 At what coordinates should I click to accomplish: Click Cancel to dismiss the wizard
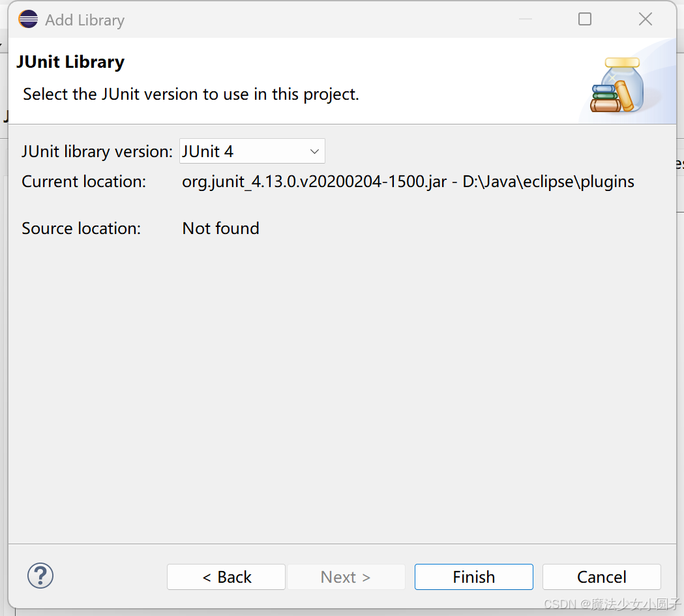click(601, 576)
